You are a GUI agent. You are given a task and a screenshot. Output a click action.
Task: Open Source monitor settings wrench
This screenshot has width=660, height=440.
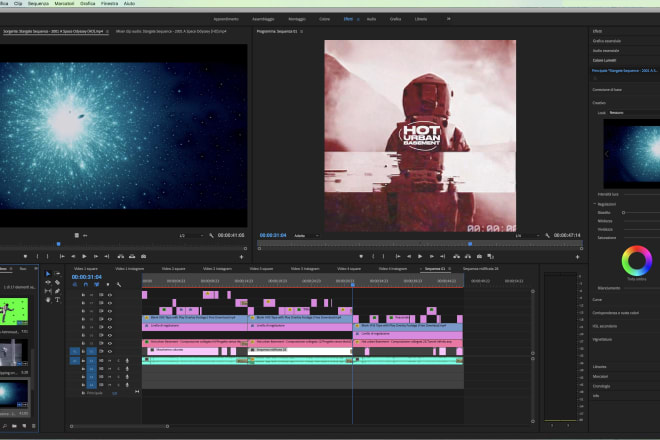211,235
